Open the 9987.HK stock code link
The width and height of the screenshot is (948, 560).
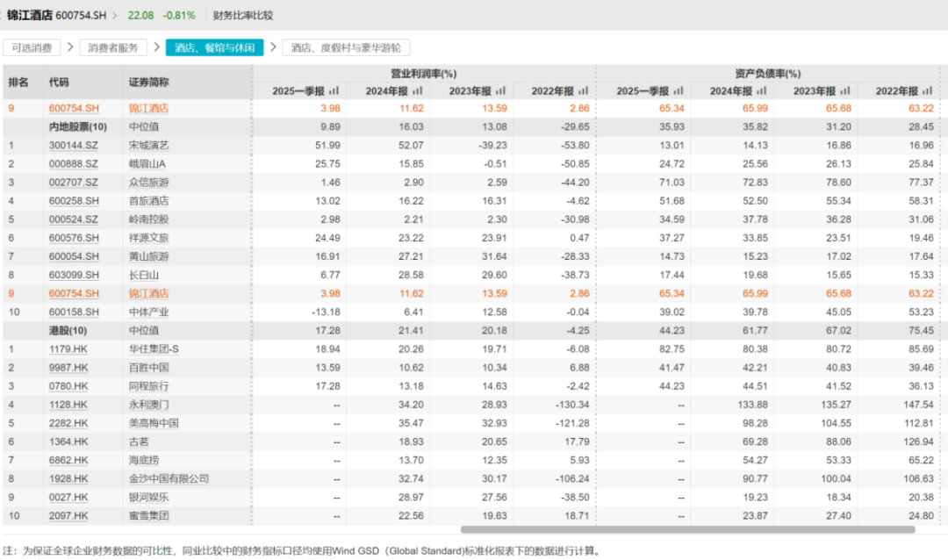click(x=68, y=368)
